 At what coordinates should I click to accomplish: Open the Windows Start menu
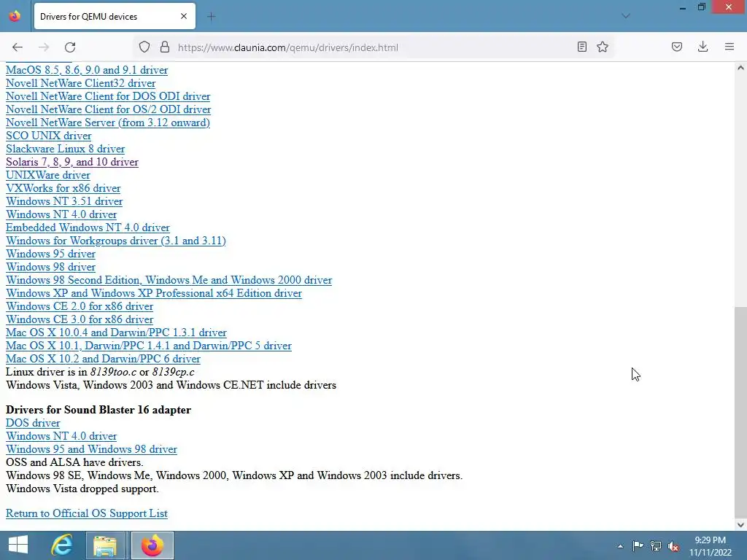click(18, 545)
